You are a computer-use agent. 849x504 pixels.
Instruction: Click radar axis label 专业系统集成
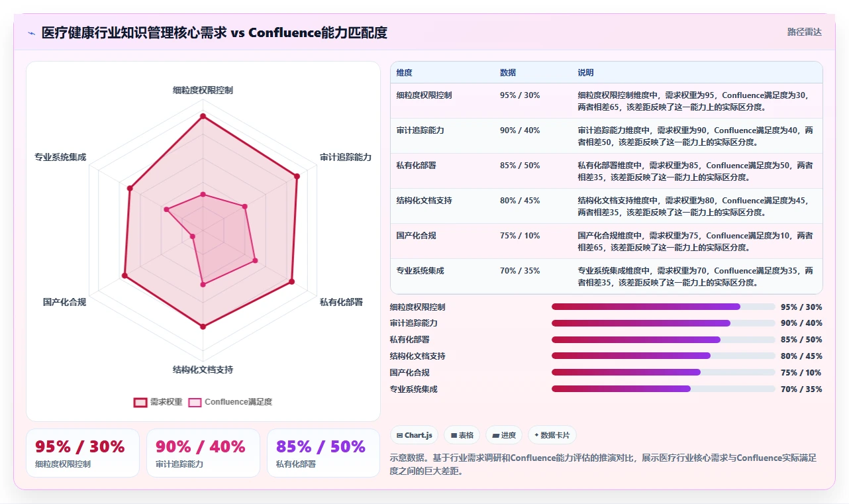60,157
